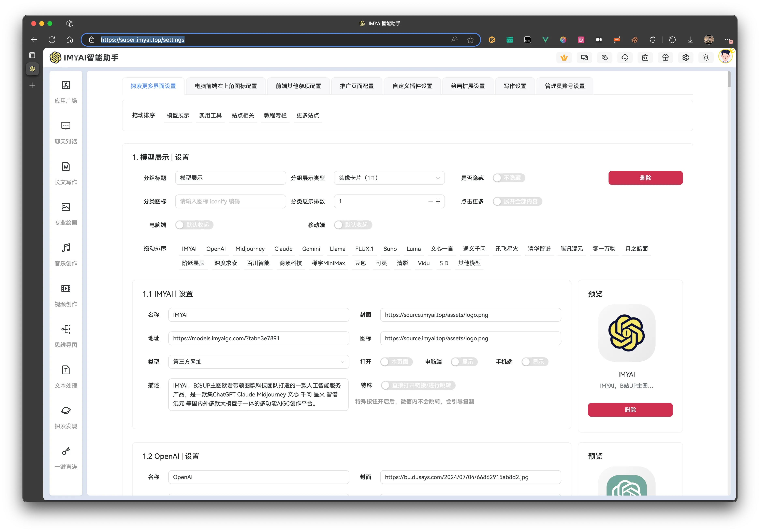This screenshot has width=760, height=532.
Task: Click the gift box icon in header
Action: pyautogui.click(x=665, y=58)
